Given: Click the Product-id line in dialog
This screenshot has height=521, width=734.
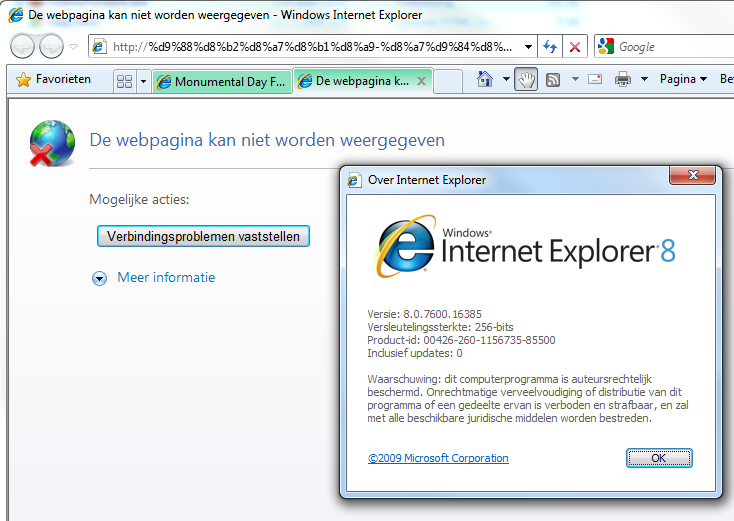Looking at the screenshot, I should (x=461, y=340).
